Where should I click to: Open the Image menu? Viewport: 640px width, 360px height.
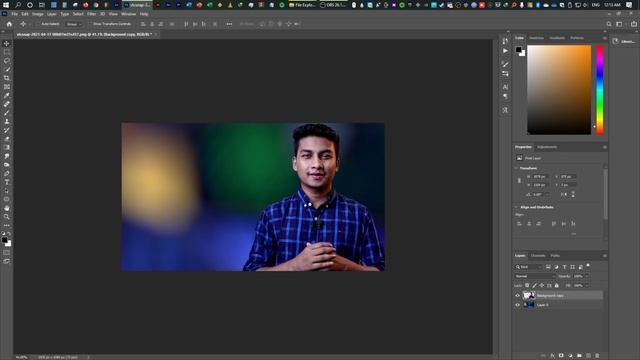pyautogui.click(x=38, y=14)
